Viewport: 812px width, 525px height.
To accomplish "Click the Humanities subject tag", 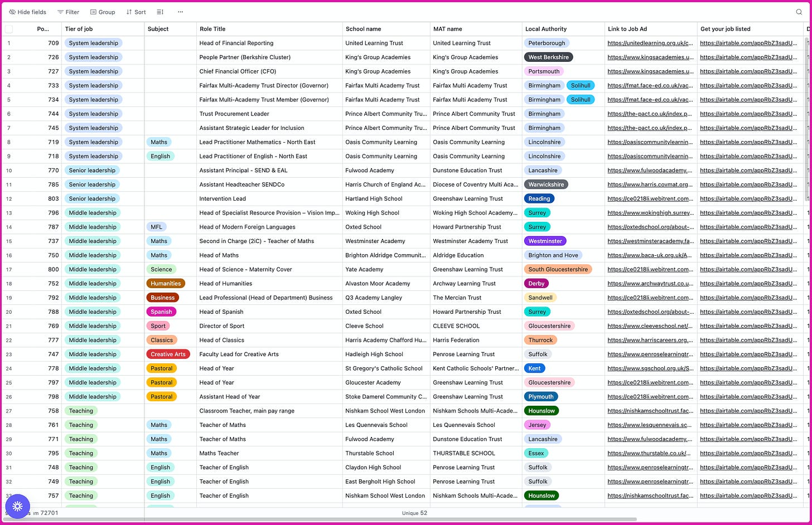I will [x=166, y=284].
